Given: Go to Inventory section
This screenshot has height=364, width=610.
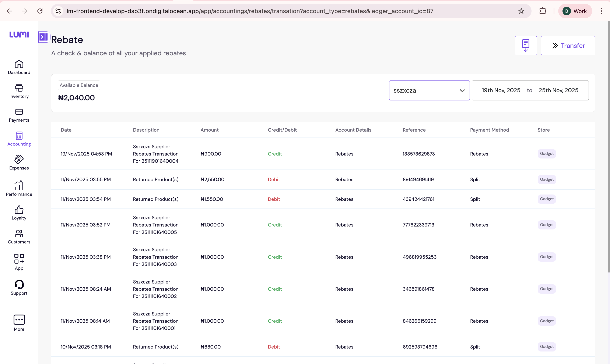Looking at the screenshot, I should point(19,91).
